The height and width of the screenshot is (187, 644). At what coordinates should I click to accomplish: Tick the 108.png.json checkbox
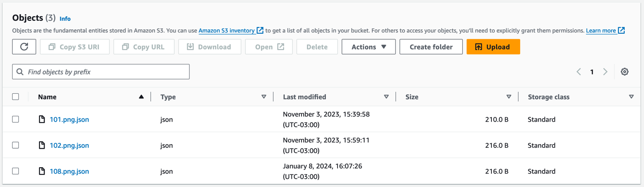pos(16,171)
